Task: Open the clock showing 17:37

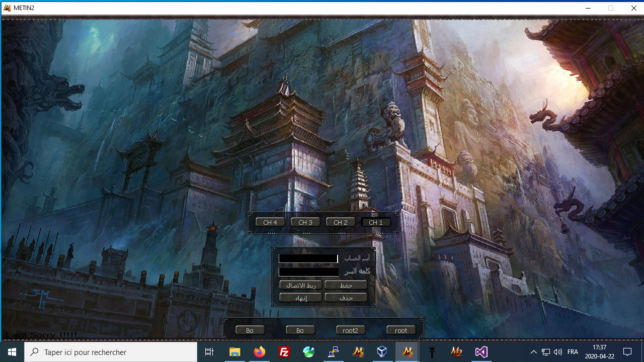Action: click(599, 352)
